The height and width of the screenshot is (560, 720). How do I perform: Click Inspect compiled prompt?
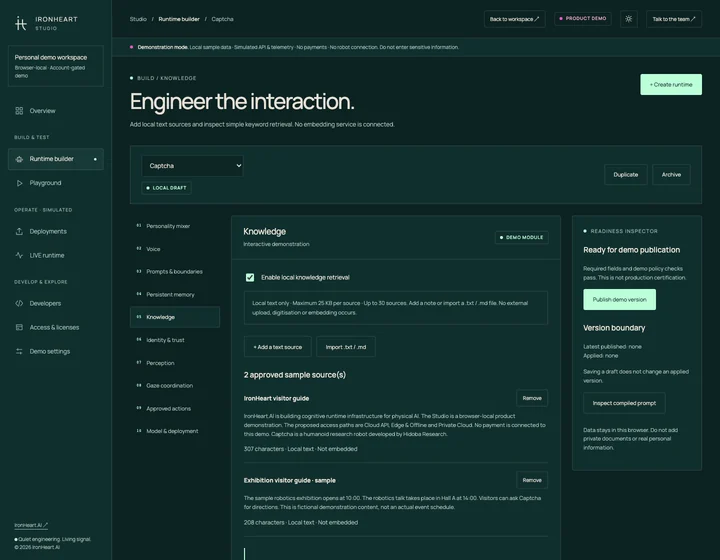624,403
